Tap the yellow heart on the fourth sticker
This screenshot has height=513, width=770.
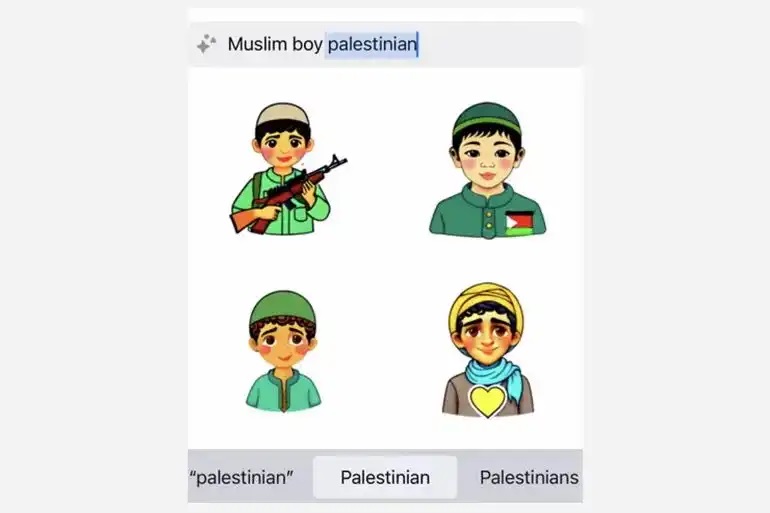click(x=487, y=401)
